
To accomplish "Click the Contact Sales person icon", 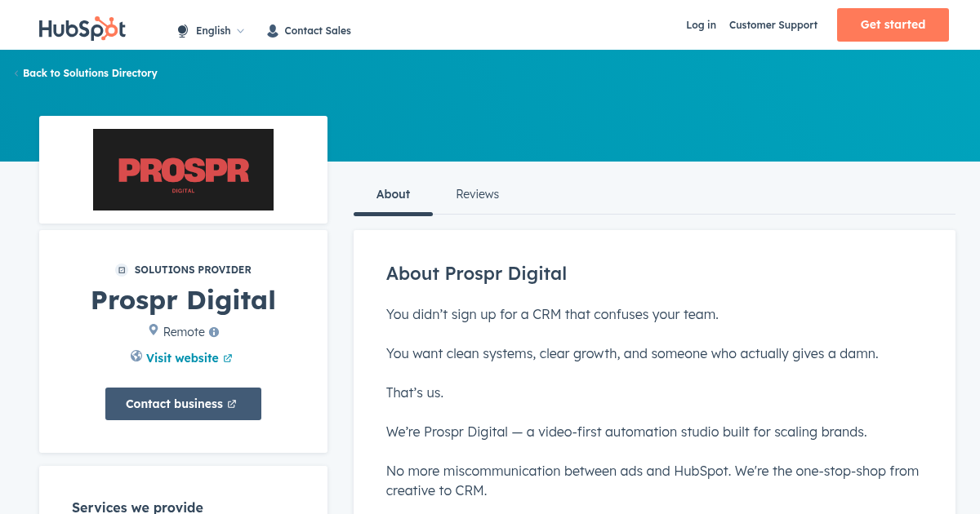I will point(273,31).
